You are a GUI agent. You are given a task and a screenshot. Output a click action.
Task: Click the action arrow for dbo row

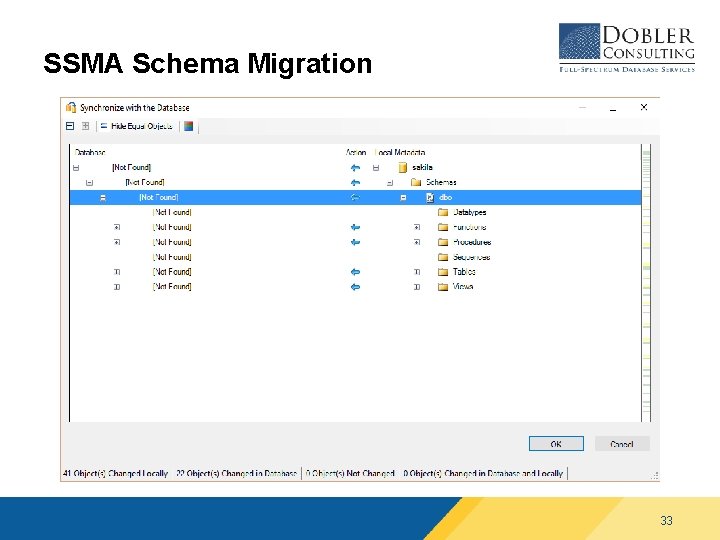[x=355, y=197]
